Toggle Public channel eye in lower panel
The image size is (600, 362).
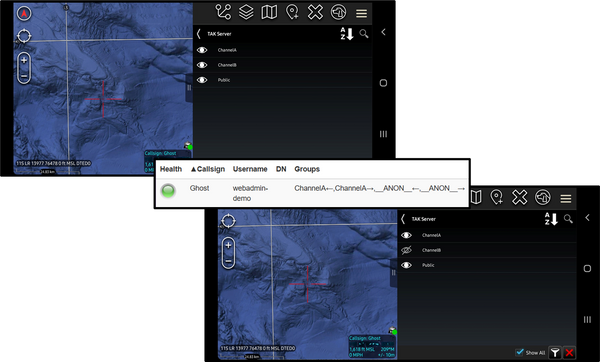(406, 265)
